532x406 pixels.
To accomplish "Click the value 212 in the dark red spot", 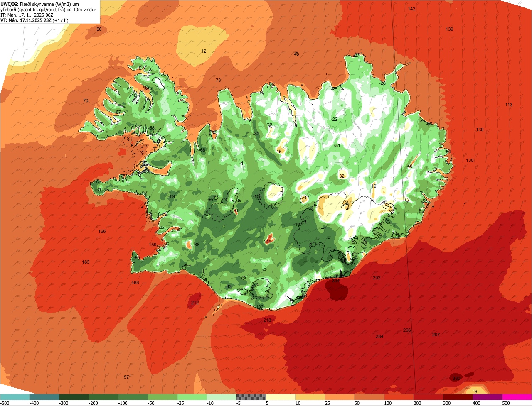I will 195,303.
